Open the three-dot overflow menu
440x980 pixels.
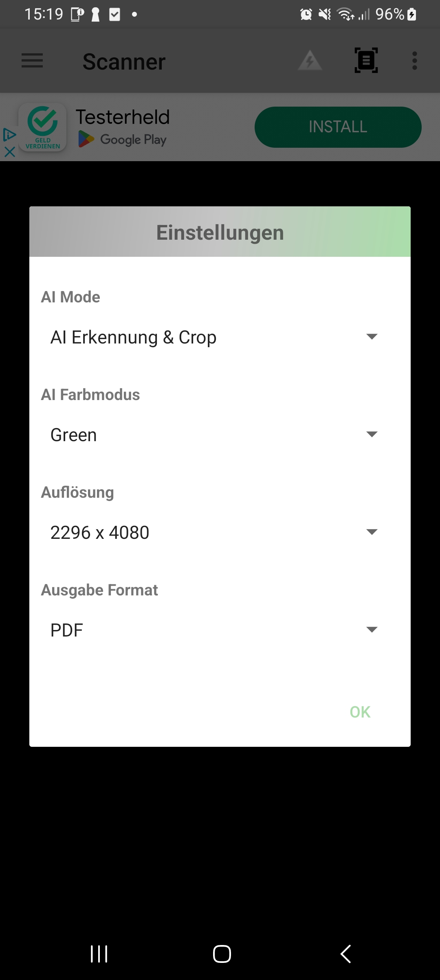[x=414, y=61]
